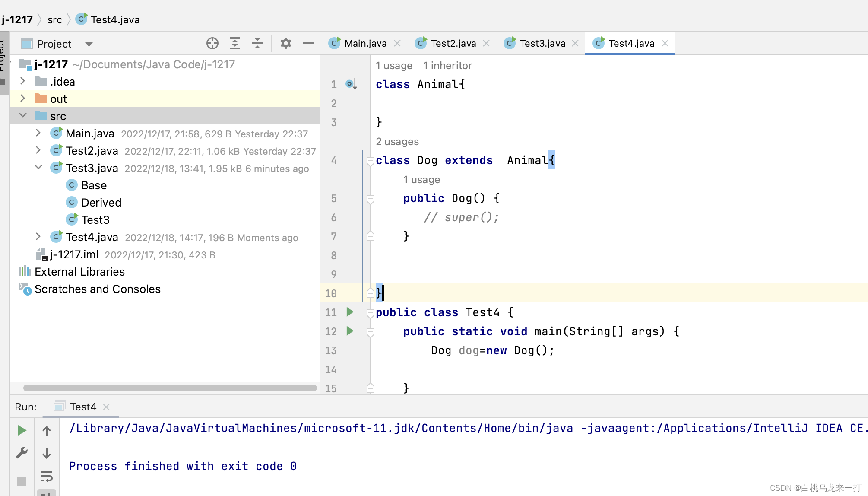Close the Test3.java tab

point(575,43)
